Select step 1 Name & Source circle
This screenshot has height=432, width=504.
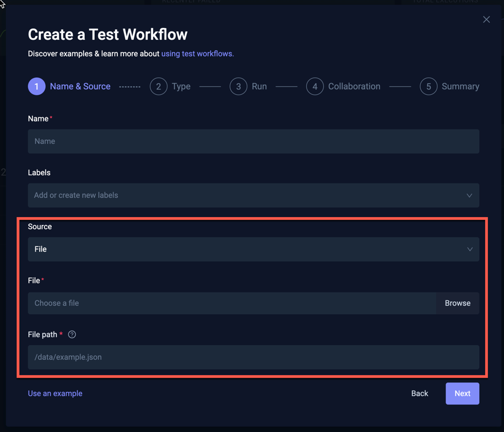click(36, 86)
